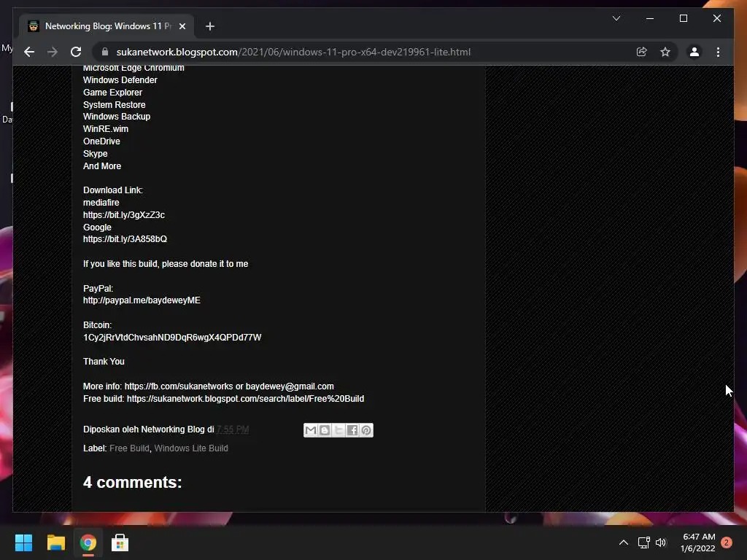Minimize the Chrome window
This screenshot has width=747, height=560.
tap(650, 18)
